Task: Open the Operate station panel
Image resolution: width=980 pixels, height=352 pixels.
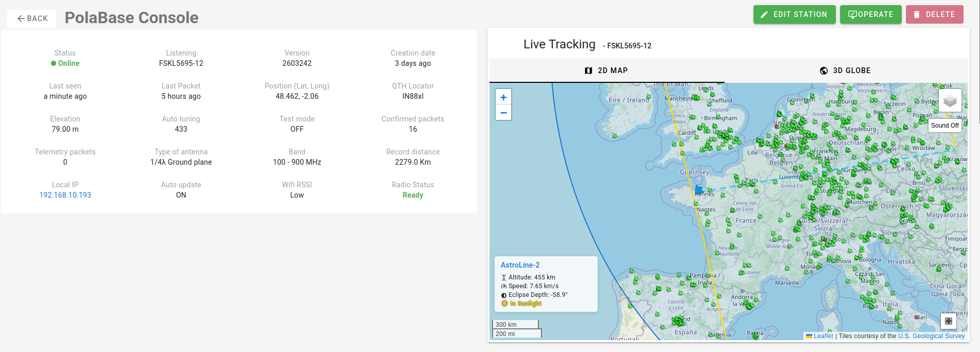Action: coord(870,14)
